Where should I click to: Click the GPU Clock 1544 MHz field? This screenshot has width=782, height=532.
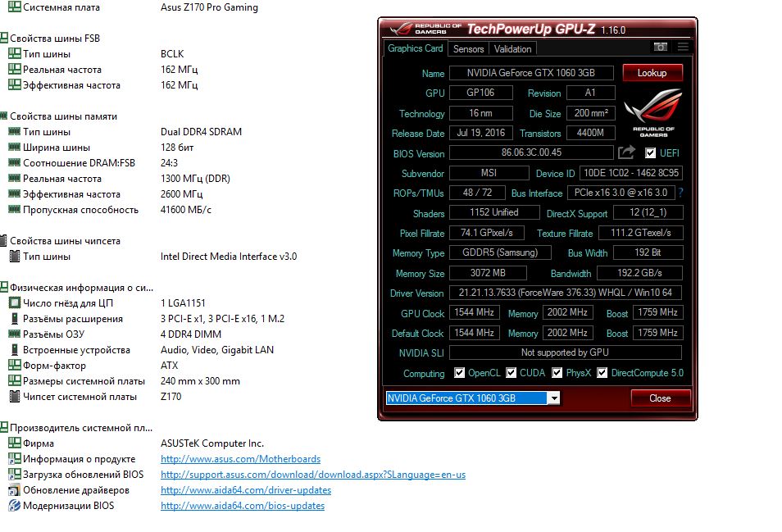click(x=474, y=312)
